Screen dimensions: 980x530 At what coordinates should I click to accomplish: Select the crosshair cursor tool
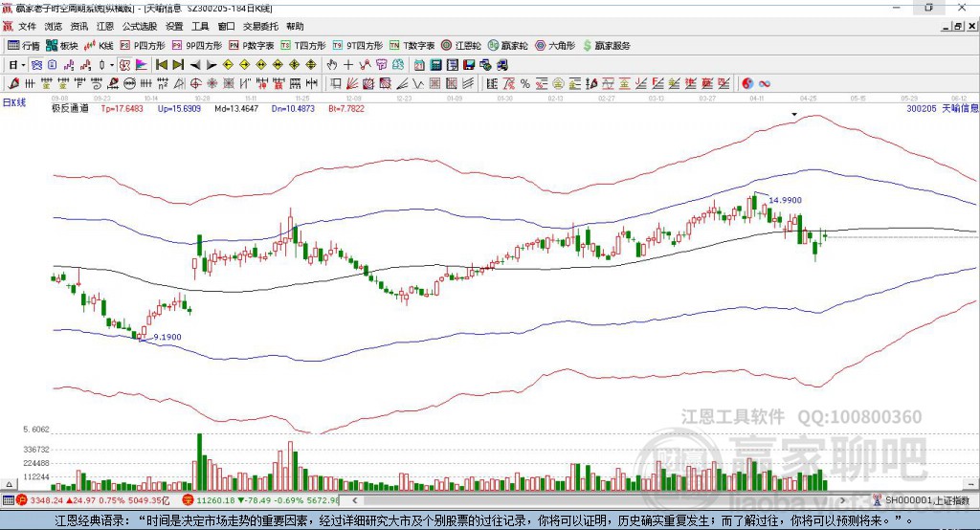coord(348,65)
